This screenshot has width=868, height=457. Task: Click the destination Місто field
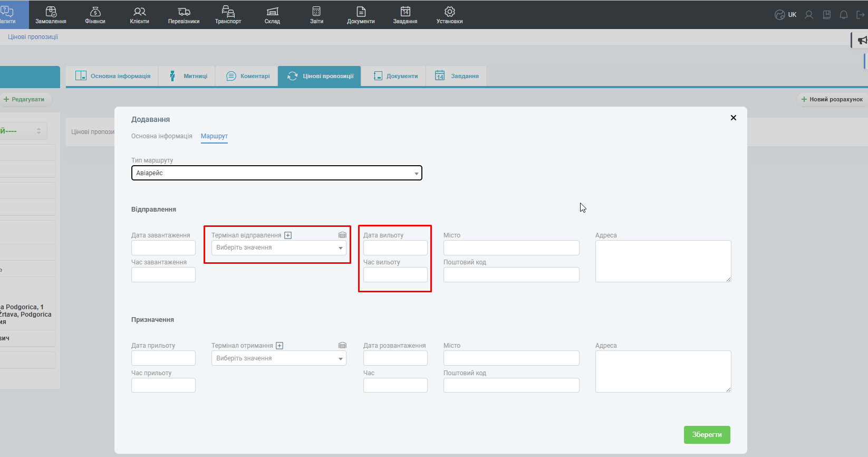[x=512, y=358]
